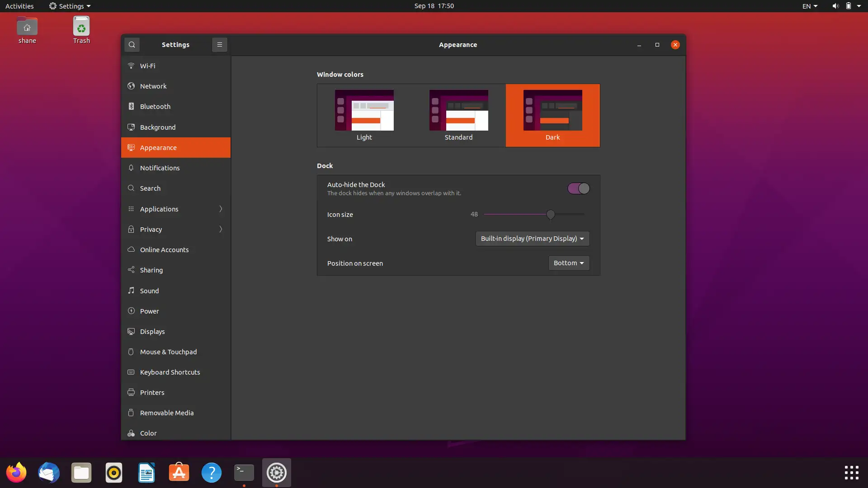Click the Icon size slider handle
868x488 pixels.
tap(550, 215)
